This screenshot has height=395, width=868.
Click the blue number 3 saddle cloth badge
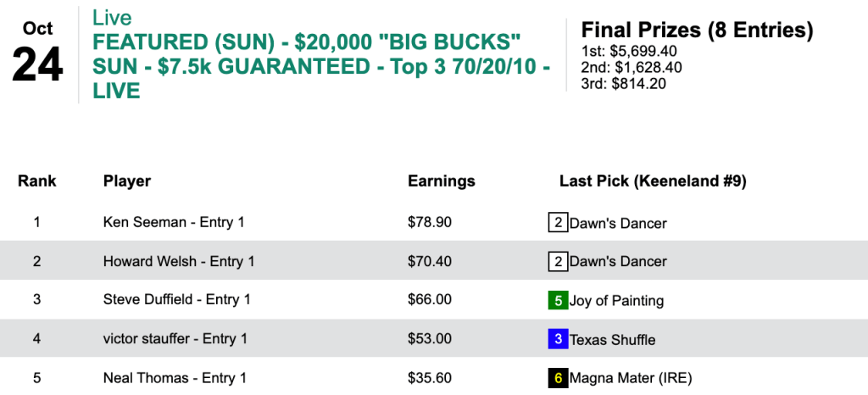[x=557, y=339]
